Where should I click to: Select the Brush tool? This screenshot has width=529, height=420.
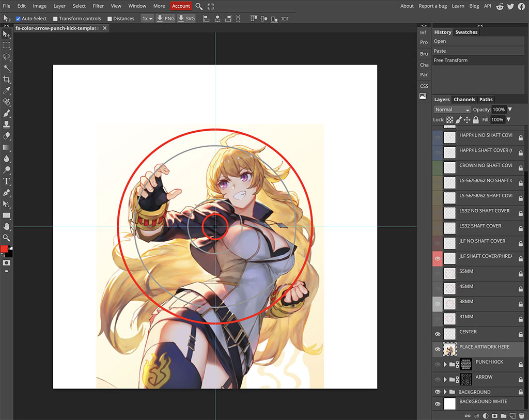click(x=6, y=113)
